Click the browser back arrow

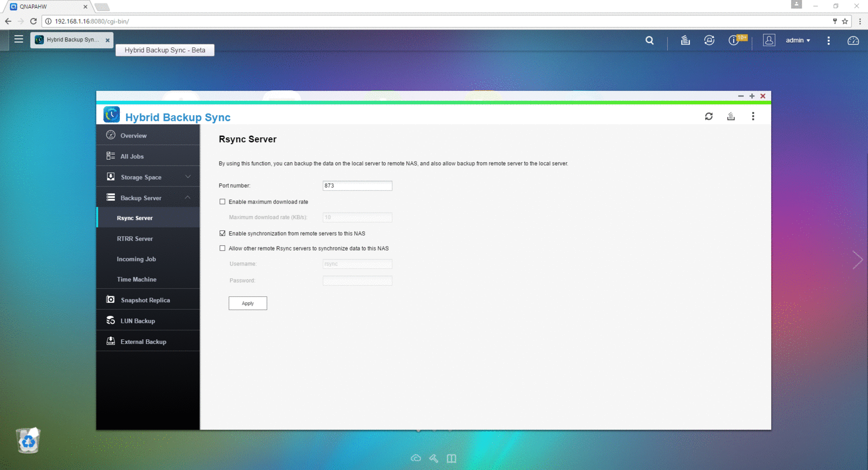click(x=8, y=21)
